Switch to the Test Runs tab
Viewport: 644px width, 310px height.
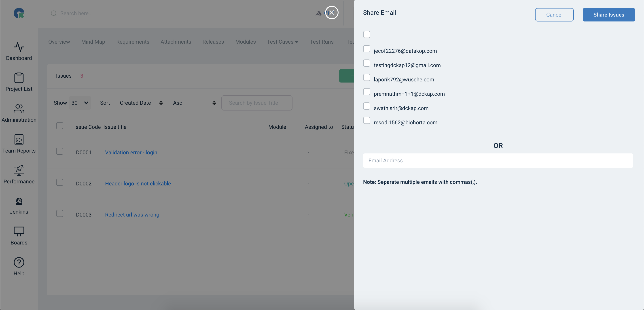[x=322, y=42]
